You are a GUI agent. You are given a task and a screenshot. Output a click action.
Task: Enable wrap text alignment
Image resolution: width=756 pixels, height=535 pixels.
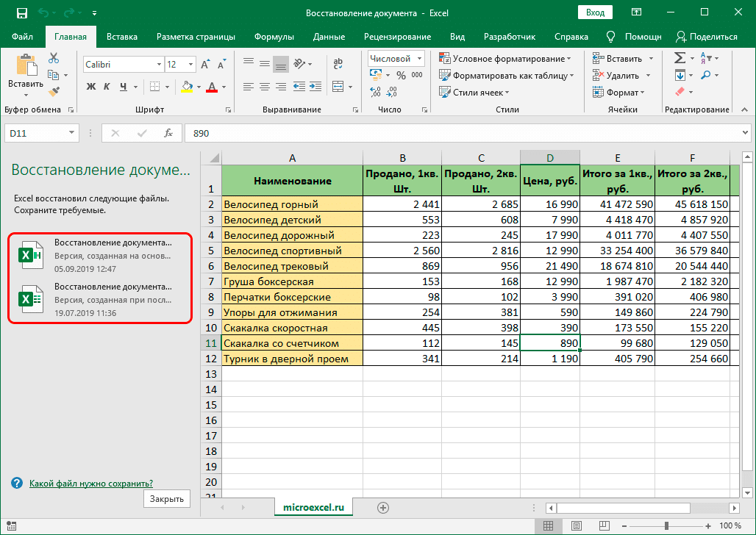click(337, 62)
